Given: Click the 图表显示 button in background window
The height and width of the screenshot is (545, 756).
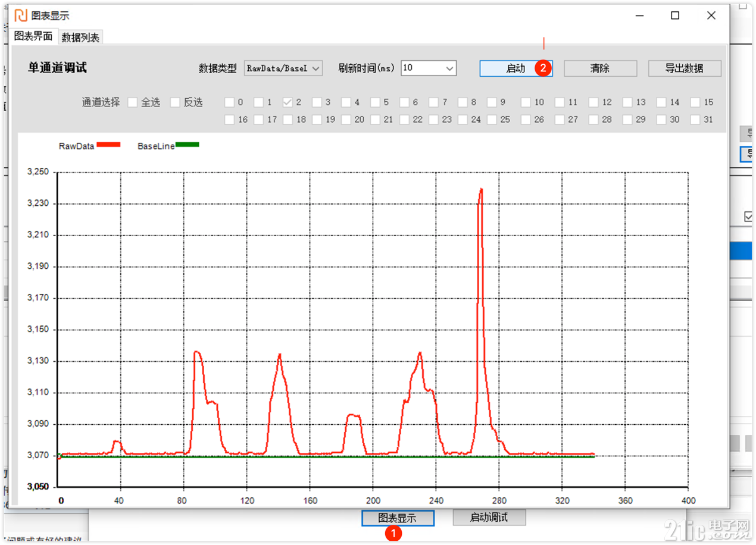Looking at the screenshot, I should tap(398, 518).
